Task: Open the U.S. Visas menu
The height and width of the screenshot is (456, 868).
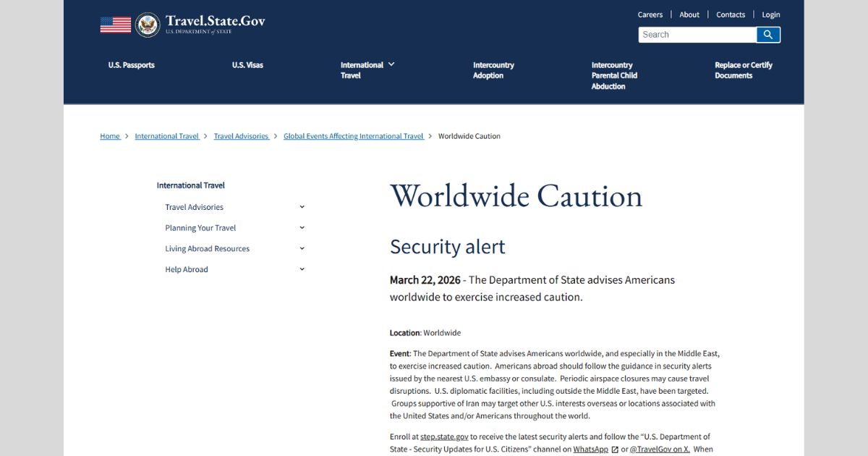Action: coord(247,65)
